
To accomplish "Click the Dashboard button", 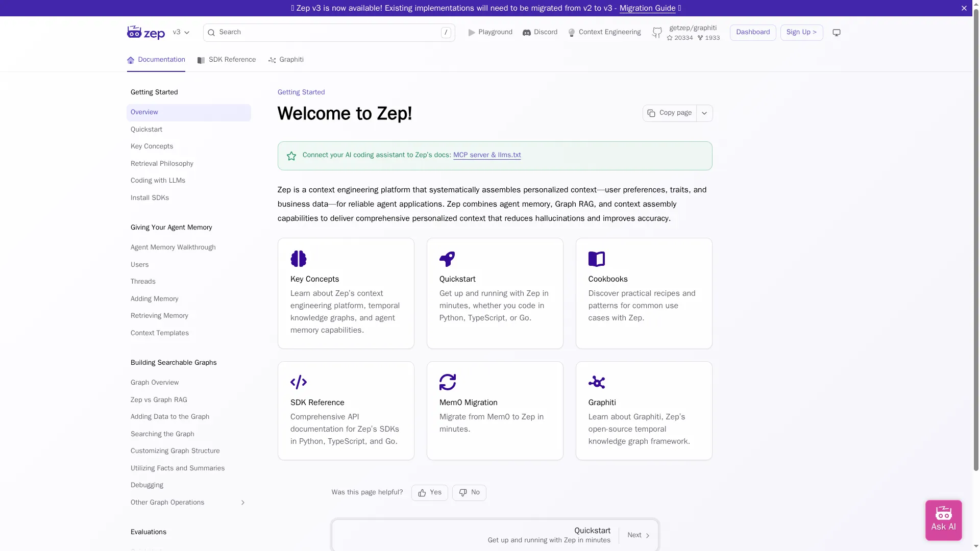I will click(x=753, y=32).
